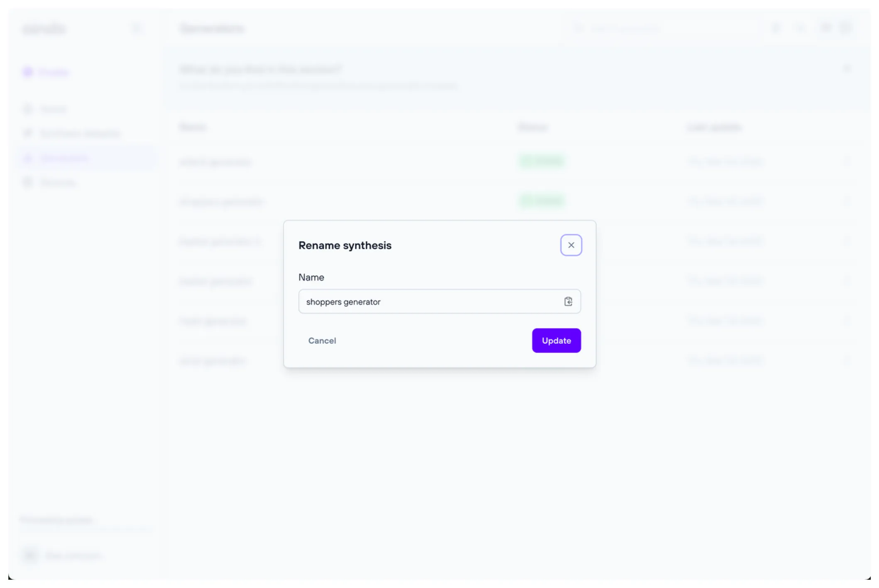This screenshot has height=588, width=879.
Task: Click the rightmost icon in the top header
Action: click(846, 28)
